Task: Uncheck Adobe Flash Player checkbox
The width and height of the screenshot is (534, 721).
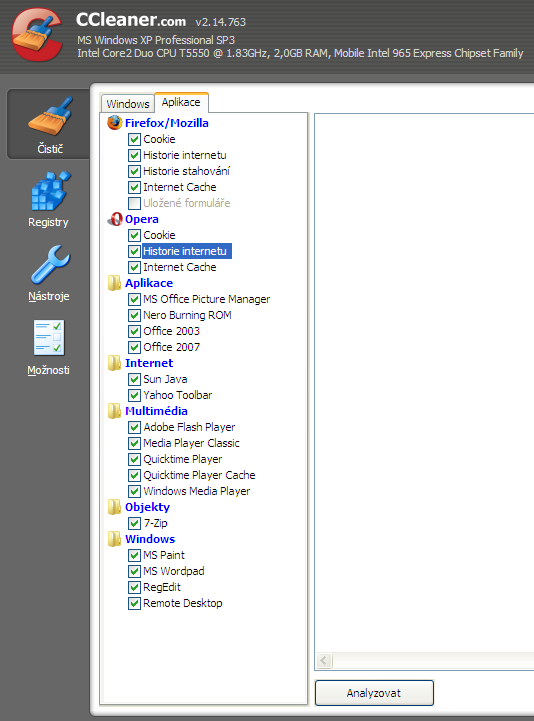Action: (x=134, y=427)
